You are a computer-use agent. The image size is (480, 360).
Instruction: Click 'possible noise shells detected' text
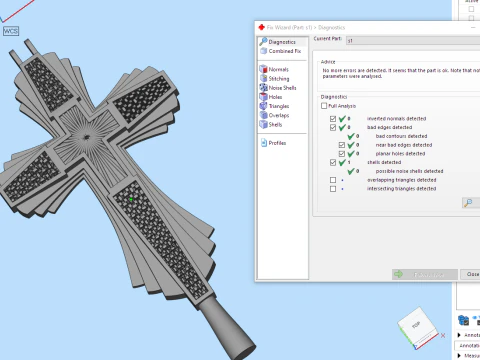pos(409,171)
